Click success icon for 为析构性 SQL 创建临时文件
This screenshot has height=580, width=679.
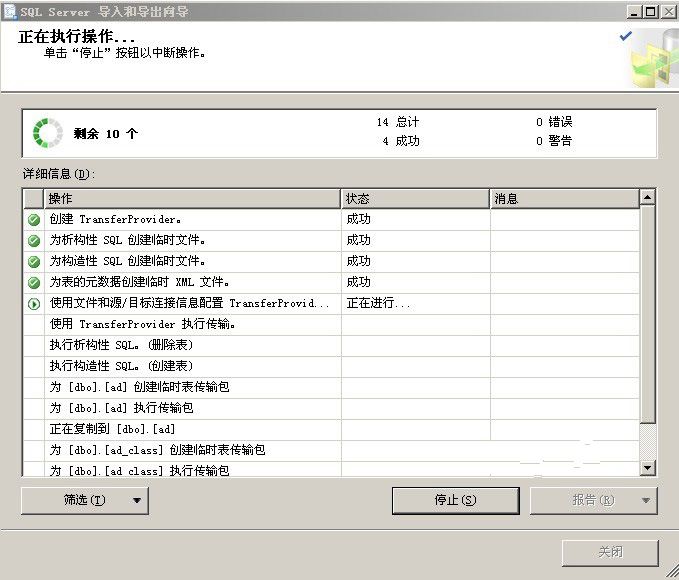click(34, 240)
